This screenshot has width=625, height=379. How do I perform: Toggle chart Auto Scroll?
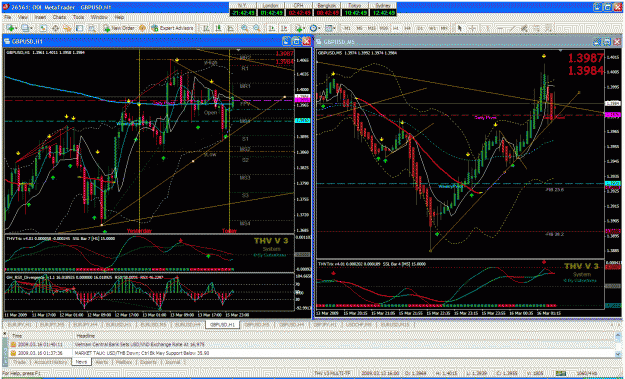[x=271, y=28]
